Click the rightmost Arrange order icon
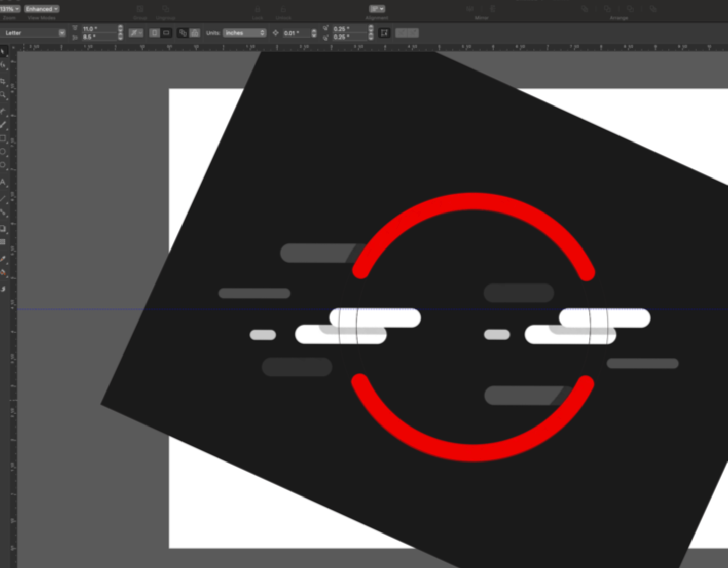Image resolution: width=728 pixels, height=568 pixels. (x=653, y=9)
